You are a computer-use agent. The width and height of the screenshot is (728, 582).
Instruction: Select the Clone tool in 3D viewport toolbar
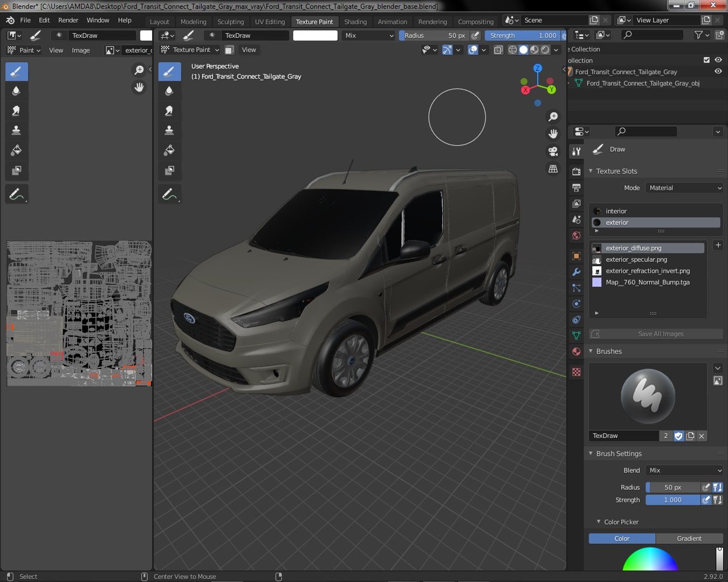click(169, 130)
